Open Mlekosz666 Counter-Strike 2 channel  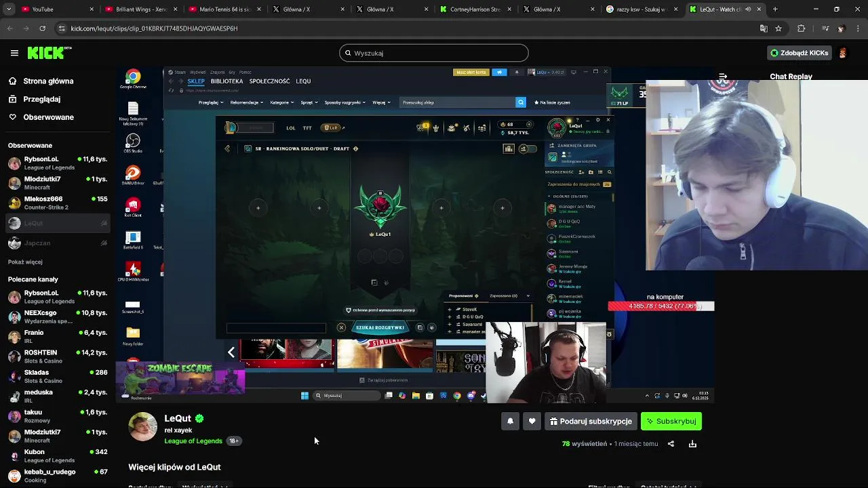(58, 203)
